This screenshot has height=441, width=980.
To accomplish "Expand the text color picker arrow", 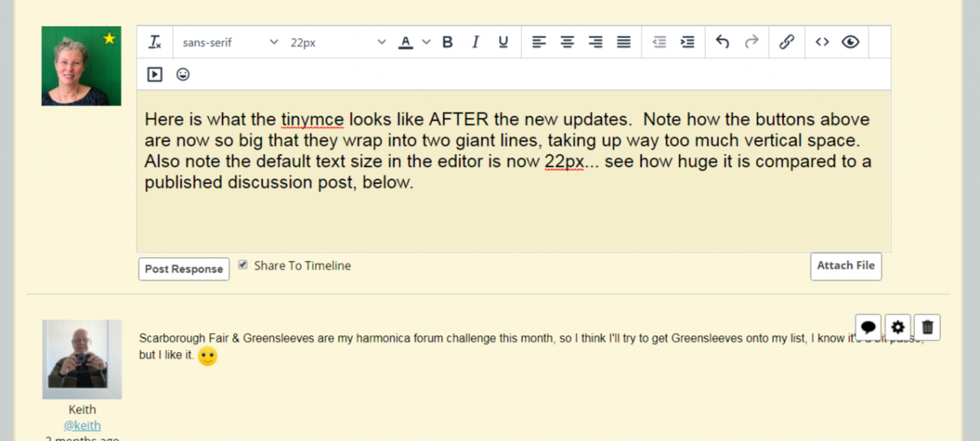I will point(426,43).
